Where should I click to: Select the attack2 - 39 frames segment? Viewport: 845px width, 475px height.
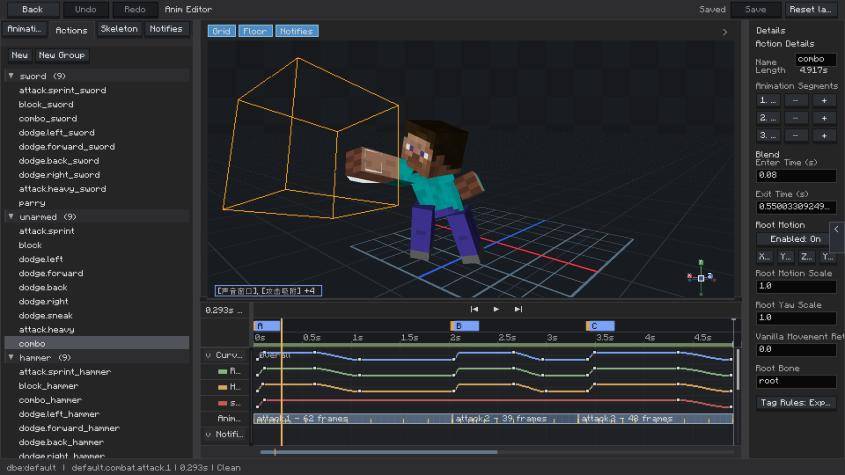[x=515, y=418]
